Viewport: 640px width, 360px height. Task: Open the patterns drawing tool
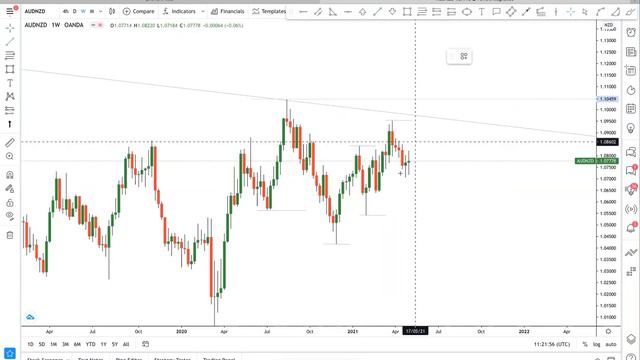click(x=10, y=96)
